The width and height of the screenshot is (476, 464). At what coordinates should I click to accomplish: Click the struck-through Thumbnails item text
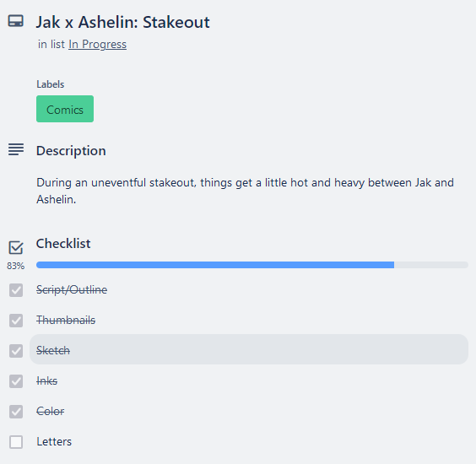(66, 320)
